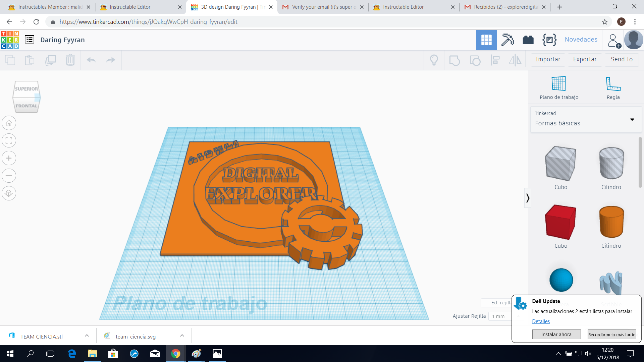Viewport: 644px width, 362px height.
Task: Open the Windows Start menu
Action: 10,354
